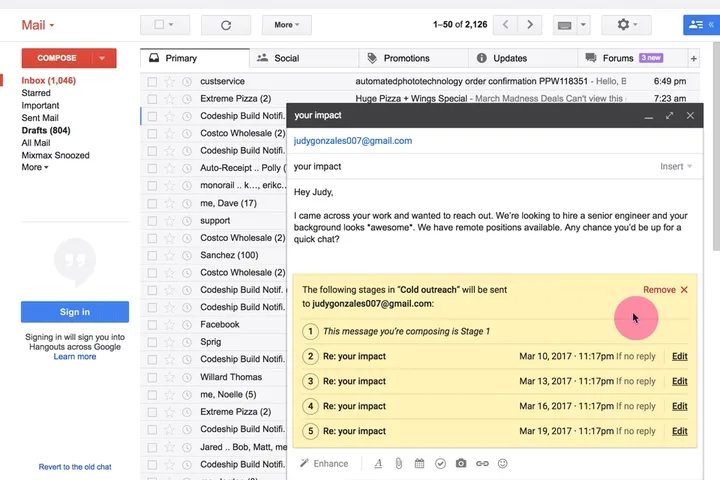
Task: Select the custservice email checkbox
Action: coord(152,82)
